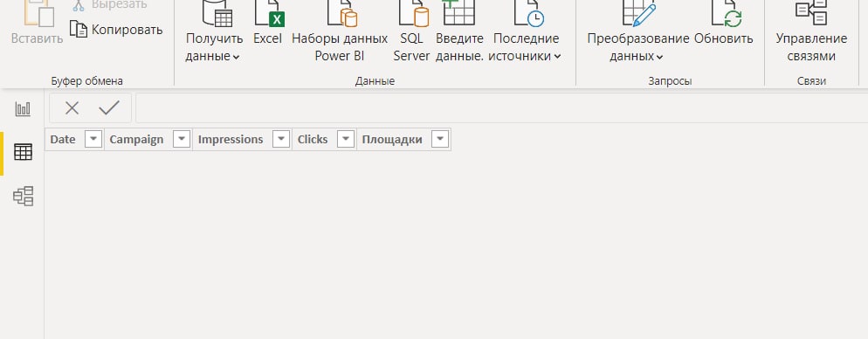
Task: Cancel formula with the X button
Action: (72, 108)
